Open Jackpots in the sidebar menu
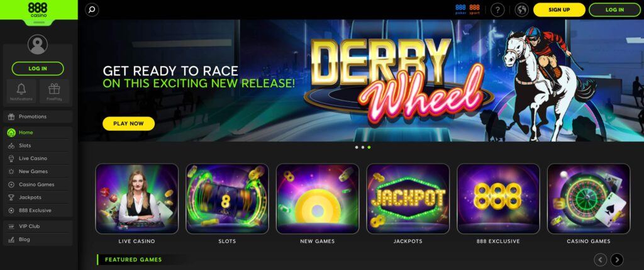The height and width of the screenshot is (270, 644). coord(38,197)
